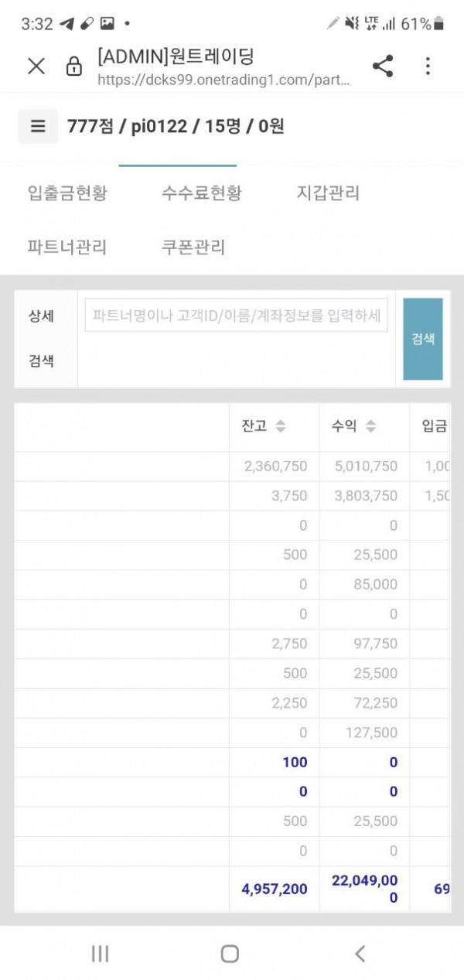
Task: Open the hamburger menu icon
Action: coord(38,126)
